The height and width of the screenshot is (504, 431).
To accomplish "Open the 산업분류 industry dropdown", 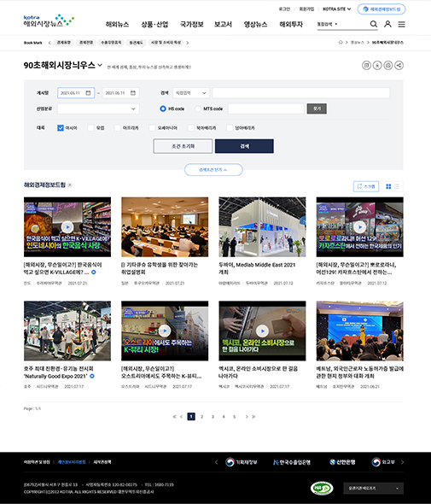I will (98, 108).
